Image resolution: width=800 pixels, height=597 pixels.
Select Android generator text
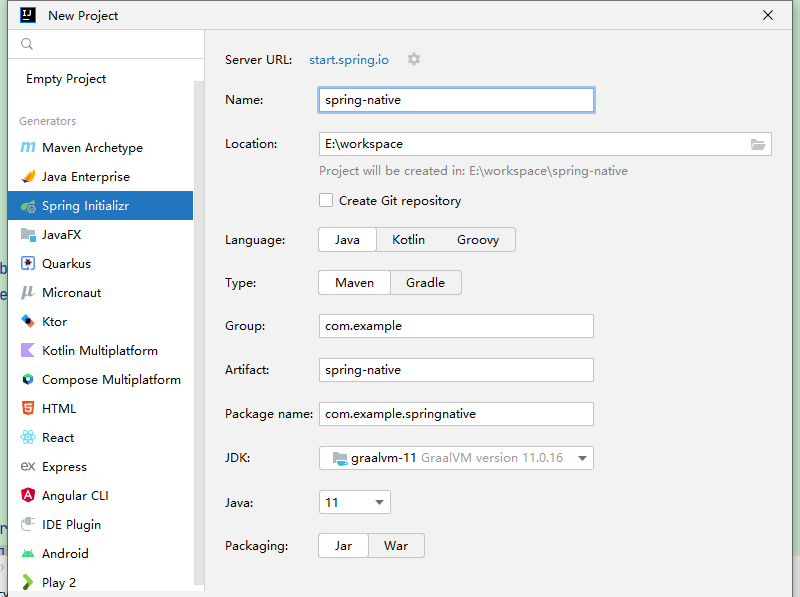point(65,554)
